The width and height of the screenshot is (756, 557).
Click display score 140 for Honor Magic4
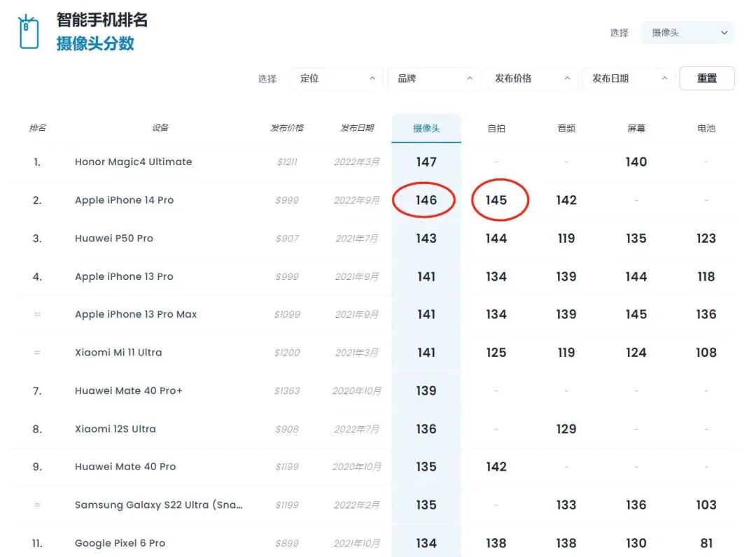[636, 162]
